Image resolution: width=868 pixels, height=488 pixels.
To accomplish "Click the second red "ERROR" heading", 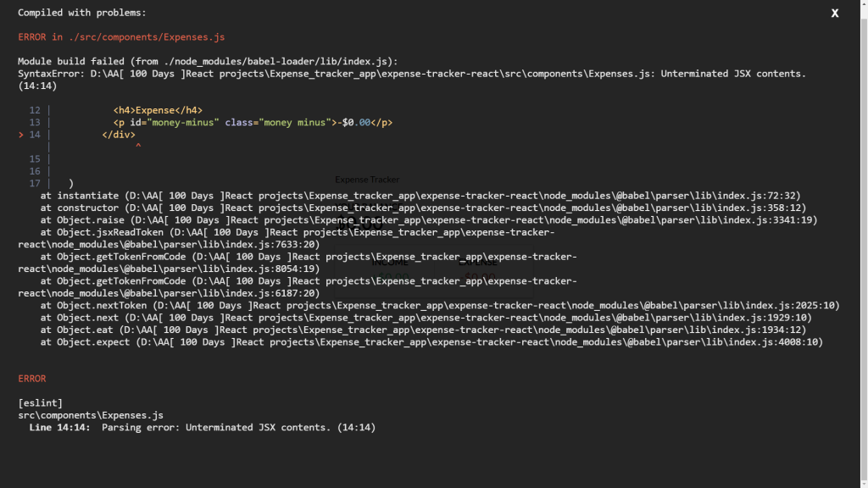I will pos(32,379).
